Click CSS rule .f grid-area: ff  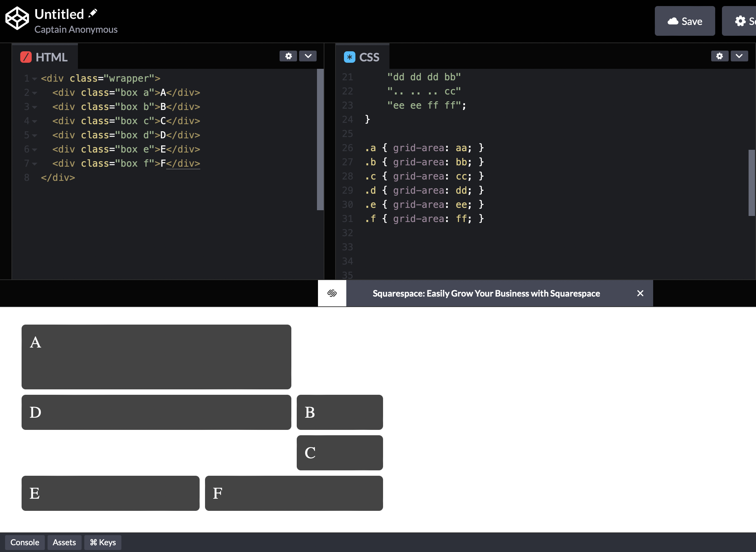pos(424,219)
